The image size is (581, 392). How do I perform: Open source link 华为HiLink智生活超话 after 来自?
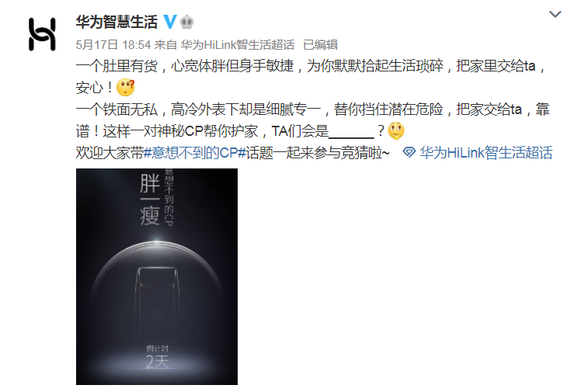click(x=238, y=45)
